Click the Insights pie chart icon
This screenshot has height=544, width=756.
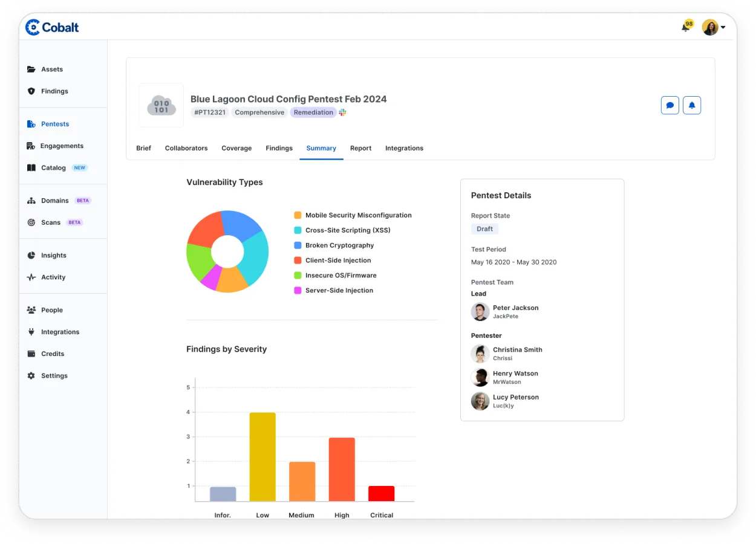pyautogui.click(x=31, y=256)
